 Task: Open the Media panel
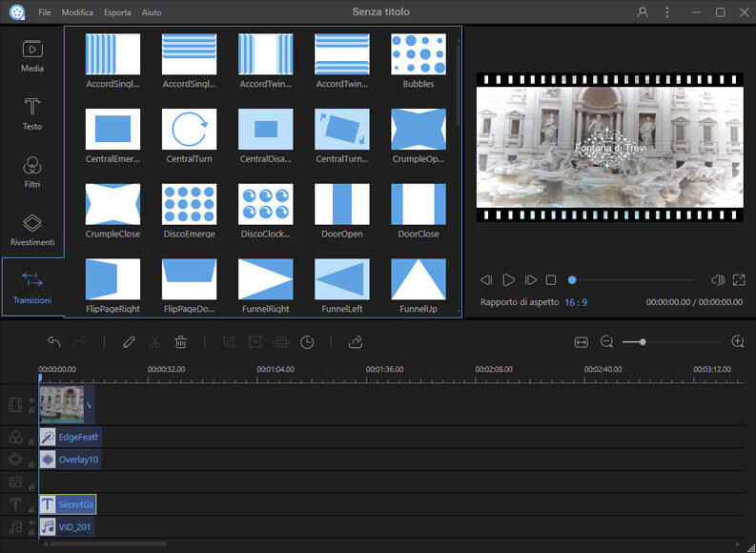tap(32, 56)
